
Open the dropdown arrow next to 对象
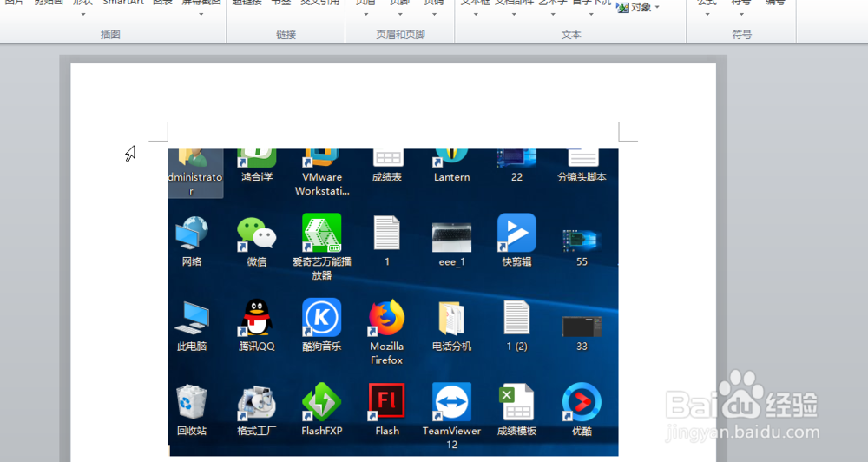coord(657,7)
